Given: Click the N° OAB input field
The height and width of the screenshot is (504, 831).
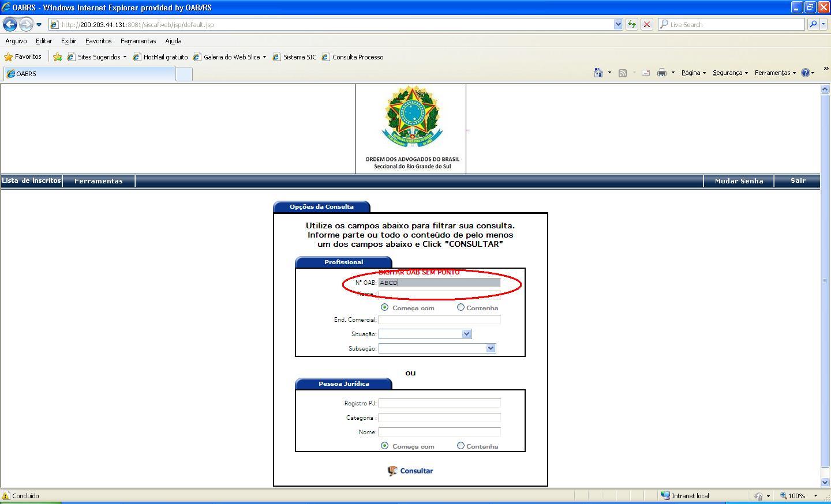Looking at the screenshot, I should pos(439,283).
